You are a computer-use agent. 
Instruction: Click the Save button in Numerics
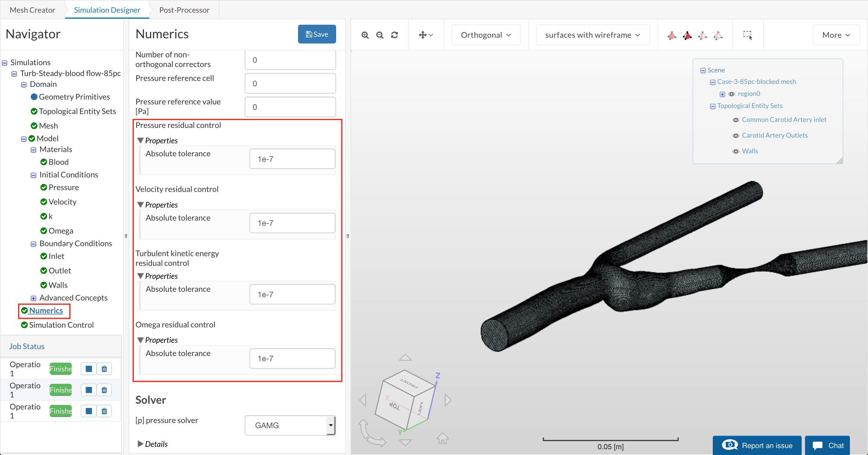[x=316, y=34]
